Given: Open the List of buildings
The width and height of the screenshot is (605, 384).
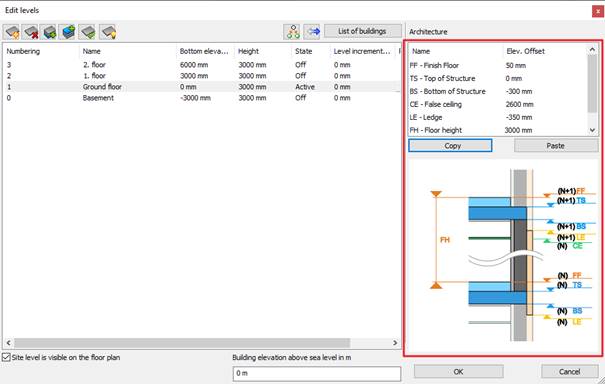Looking at the screenshot, I should click(363, 31).
